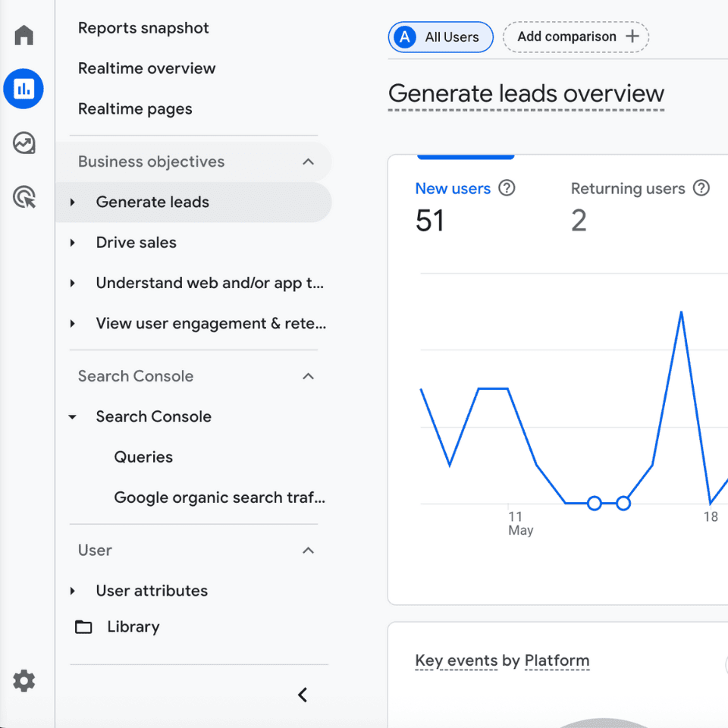Open Realtime overview report
The height and width of the screenshot is (728, 728).
pyautogui.click(x=146, y=68)
